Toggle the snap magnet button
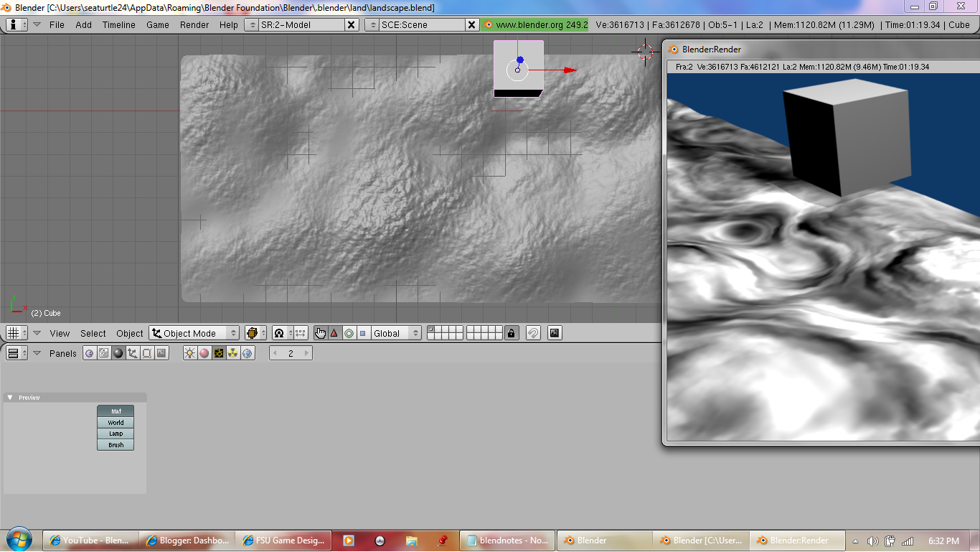This screenshot has width=980, height=552. tap(533, 333)
